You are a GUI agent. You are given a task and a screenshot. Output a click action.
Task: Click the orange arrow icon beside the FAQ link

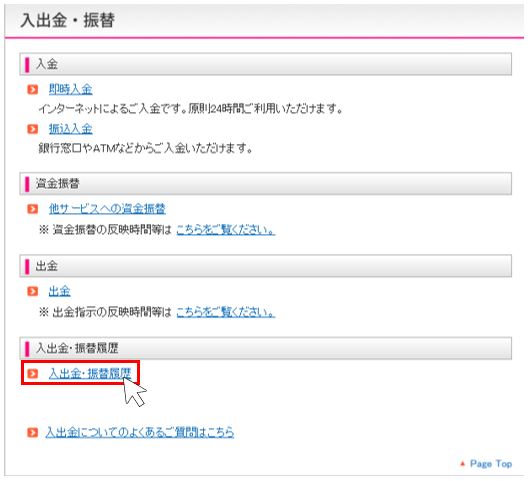(32, 432)
